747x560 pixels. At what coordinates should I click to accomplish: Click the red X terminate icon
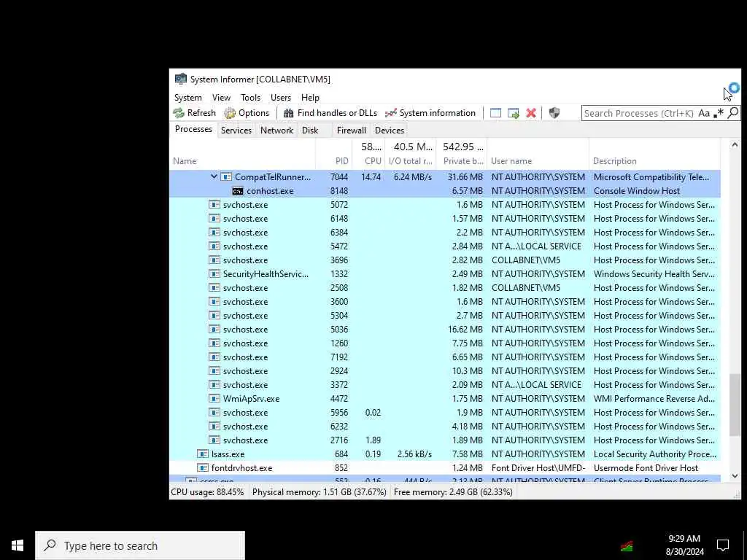point(531,113)
